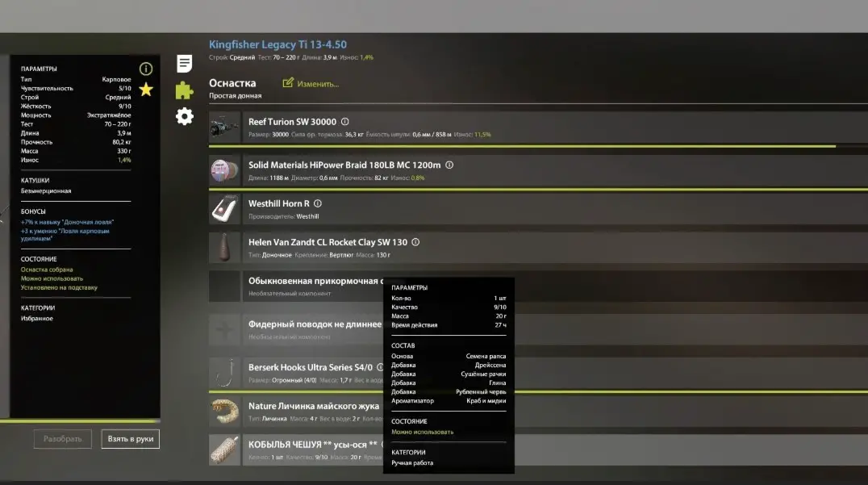This screenshot has width=868, height=485.
Task: Open the gear settings tab
Action: pos(185,116)
